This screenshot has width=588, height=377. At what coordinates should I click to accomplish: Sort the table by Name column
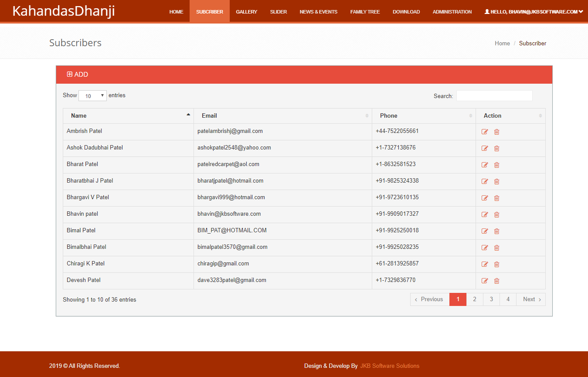128,115
